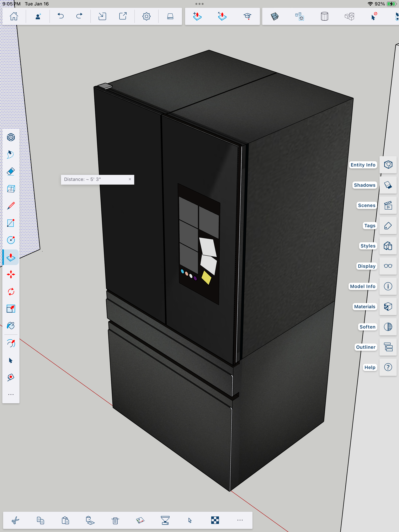Undo the last action
The height and width of the screenshot is (532, 399).
tap(61, 16)
